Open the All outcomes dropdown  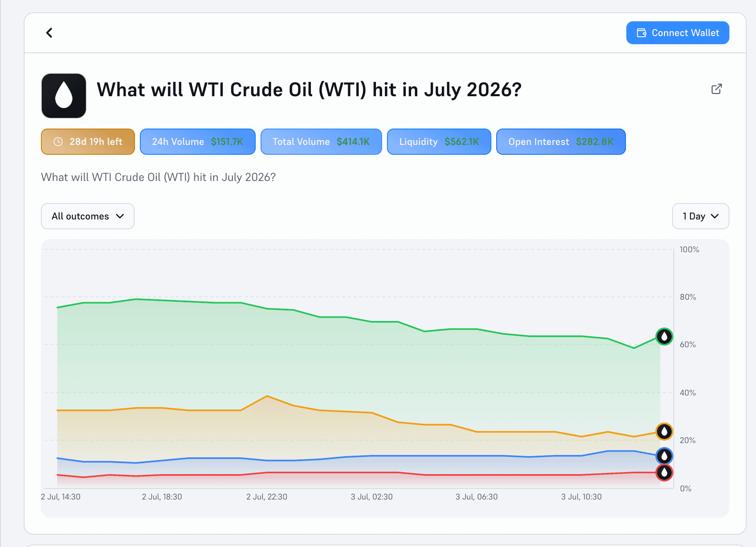[88, 216]
